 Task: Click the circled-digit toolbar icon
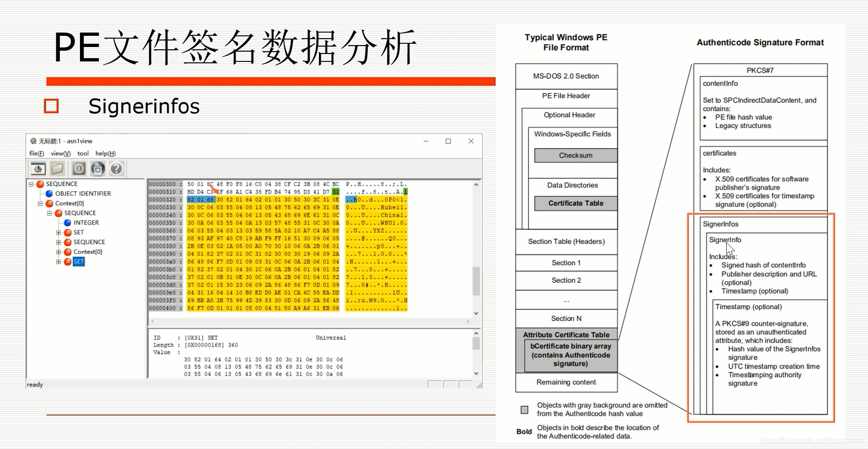click(x=79, y=168)
